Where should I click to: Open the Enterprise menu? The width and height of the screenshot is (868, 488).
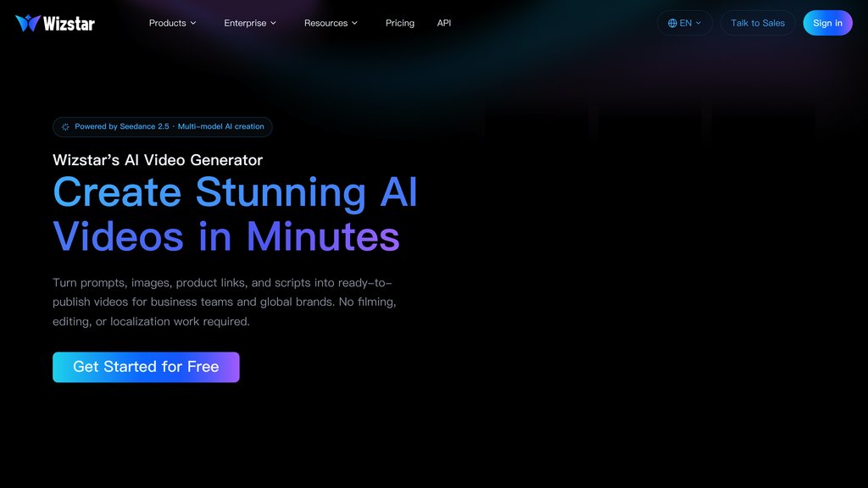250,23
